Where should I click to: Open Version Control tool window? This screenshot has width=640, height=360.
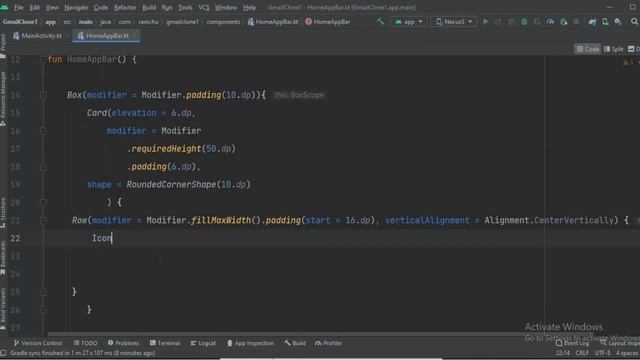(x=38, y=343)
